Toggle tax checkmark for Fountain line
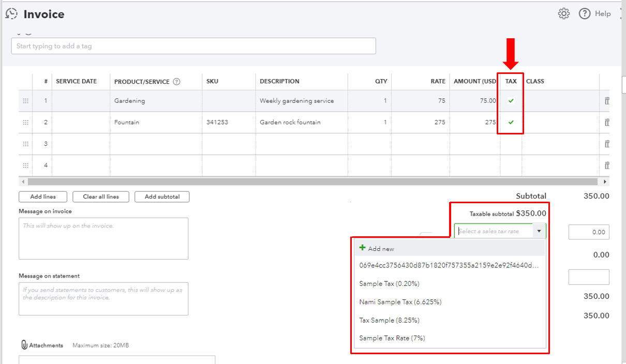The width and height of the screenshot is (626, 364). (x=510, y=122)
